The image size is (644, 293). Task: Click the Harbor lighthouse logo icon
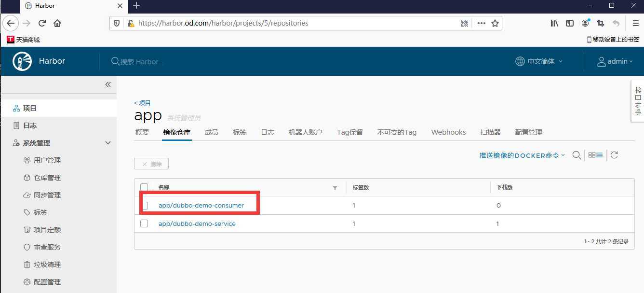tap(22, 61)
